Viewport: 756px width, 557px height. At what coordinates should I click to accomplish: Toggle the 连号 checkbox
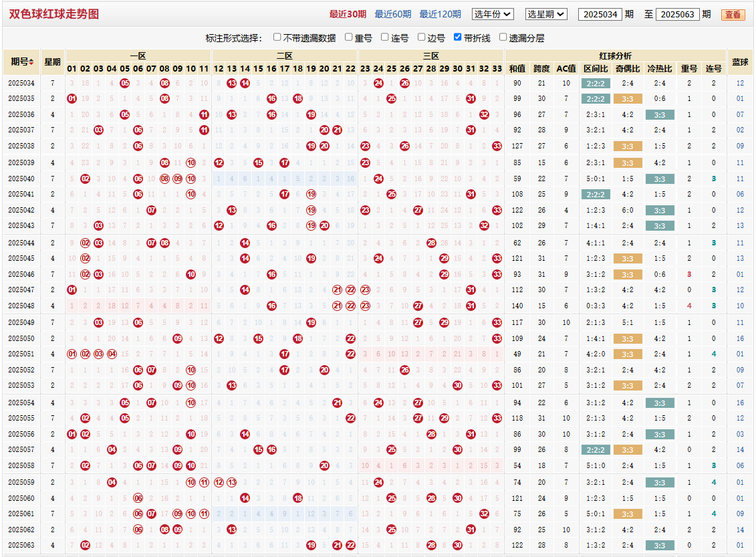click(385, 37)
